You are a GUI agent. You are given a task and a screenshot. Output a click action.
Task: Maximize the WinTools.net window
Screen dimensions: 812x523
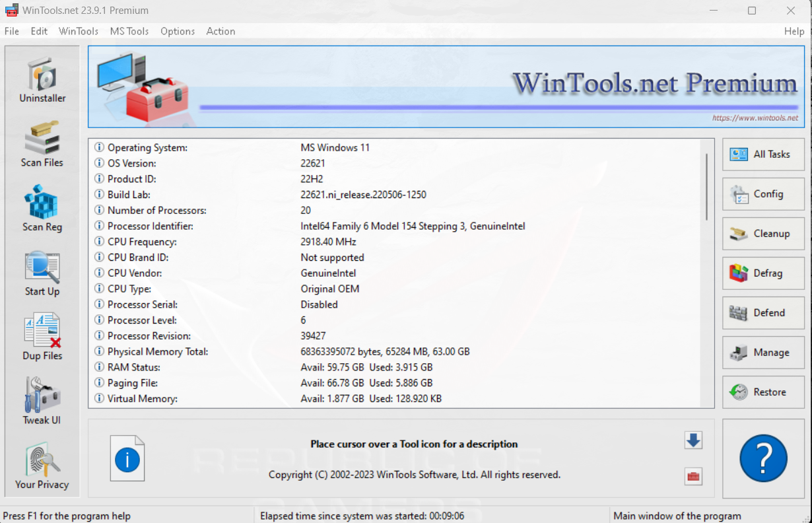pos(752,11)
